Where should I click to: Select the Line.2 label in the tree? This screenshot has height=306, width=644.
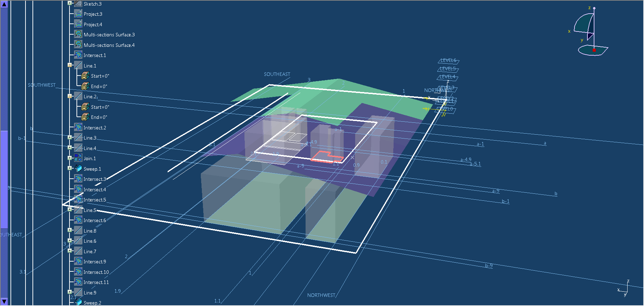click(x=90, y=97)
